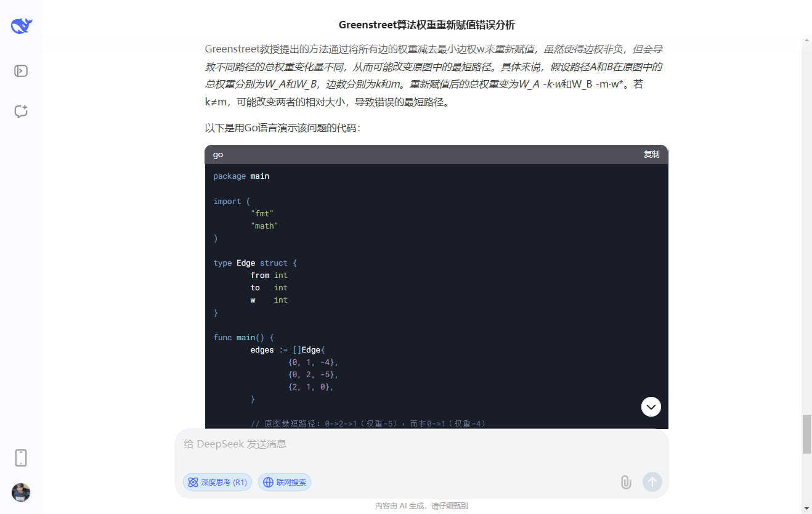
Task: Click the atom icon inside 深度思考 button
Action: point(192,482)
